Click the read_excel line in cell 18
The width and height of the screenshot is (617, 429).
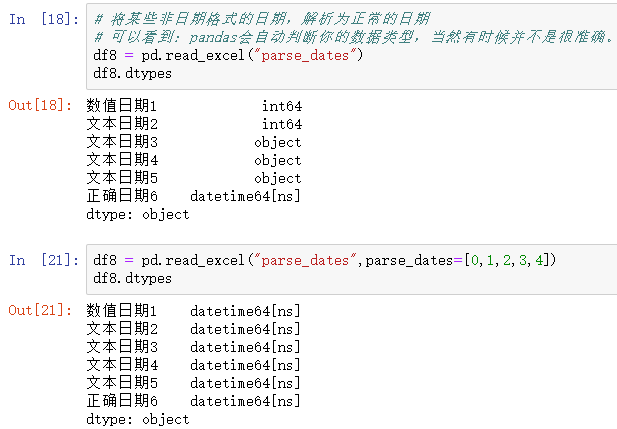click(228, 55)
